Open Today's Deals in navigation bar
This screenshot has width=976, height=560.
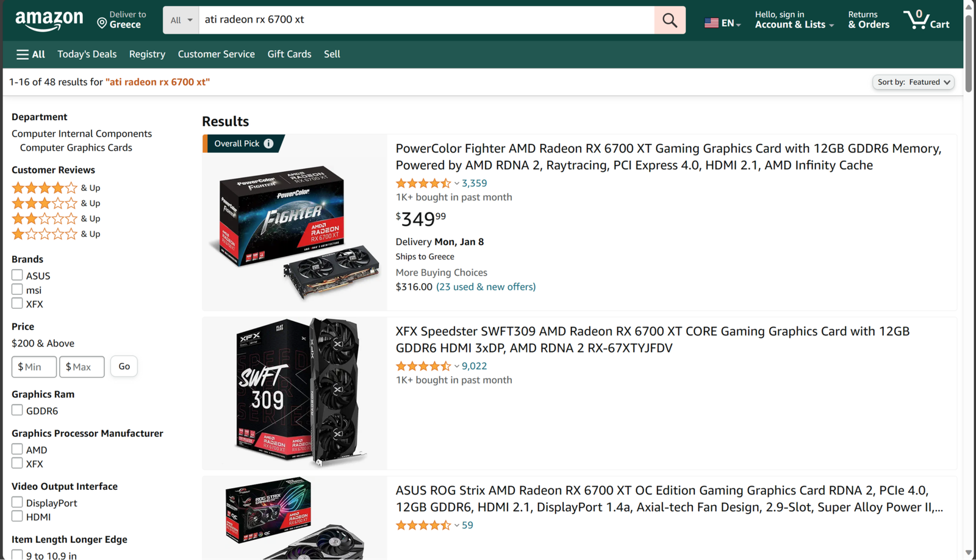[87, 54]
